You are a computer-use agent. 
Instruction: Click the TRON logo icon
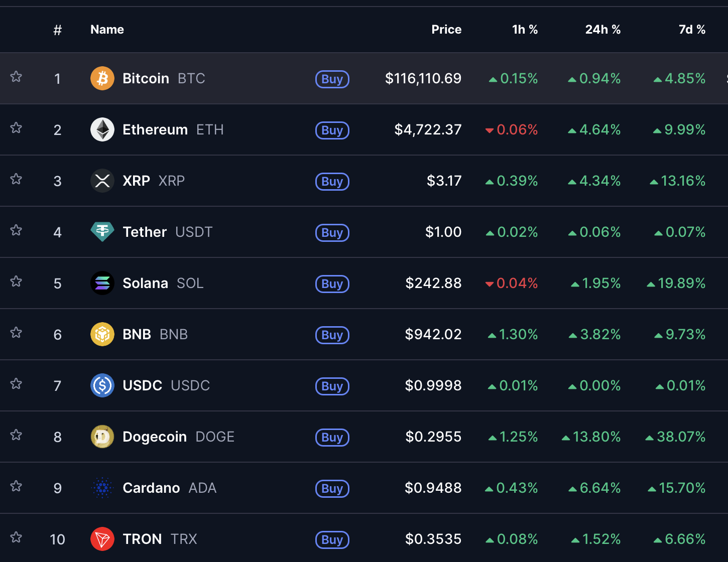pos(102,539)
